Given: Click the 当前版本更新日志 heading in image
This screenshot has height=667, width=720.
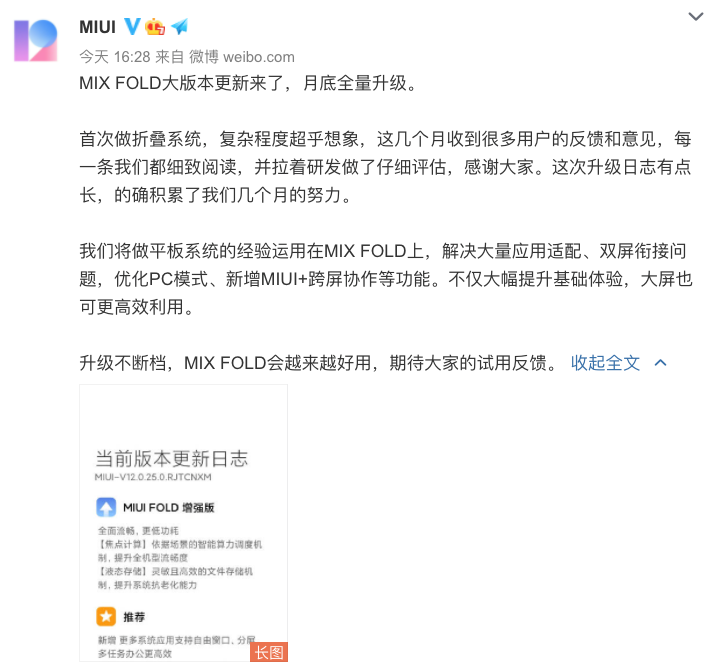Looking at the screenshot, I should (172, 459).
